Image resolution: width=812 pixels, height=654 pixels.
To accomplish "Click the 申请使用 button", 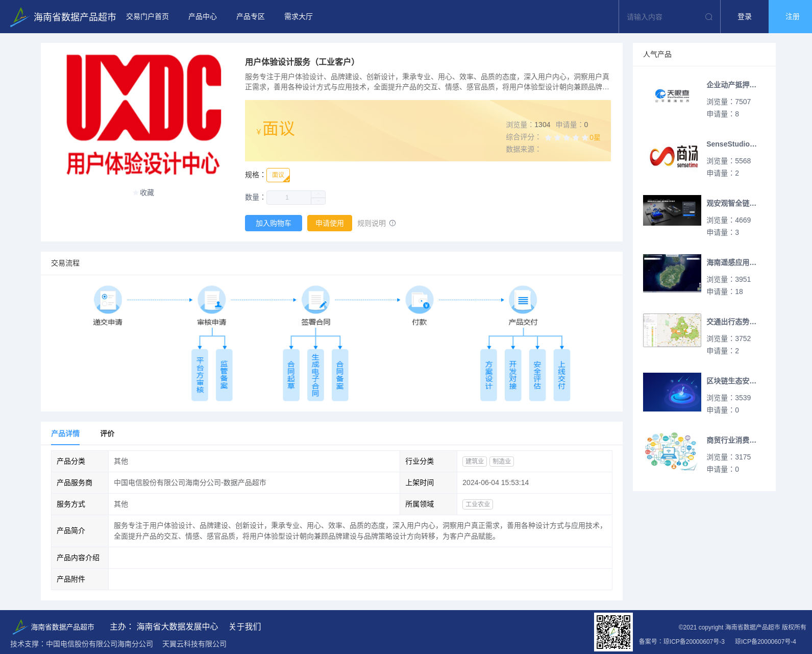I will click(x=330, y=223).
